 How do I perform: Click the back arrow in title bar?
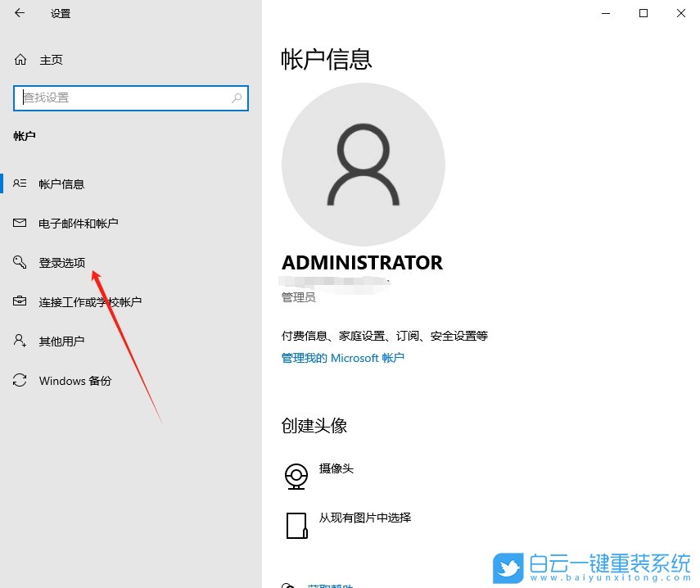[x=18, y=13]
